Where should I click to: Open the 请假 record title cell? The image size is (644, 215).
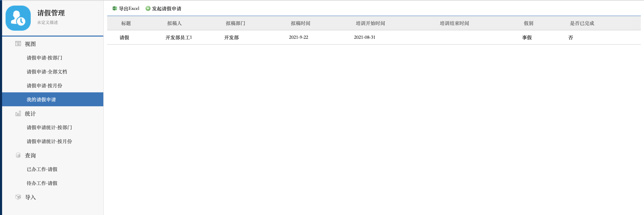(x=124, y=37)
